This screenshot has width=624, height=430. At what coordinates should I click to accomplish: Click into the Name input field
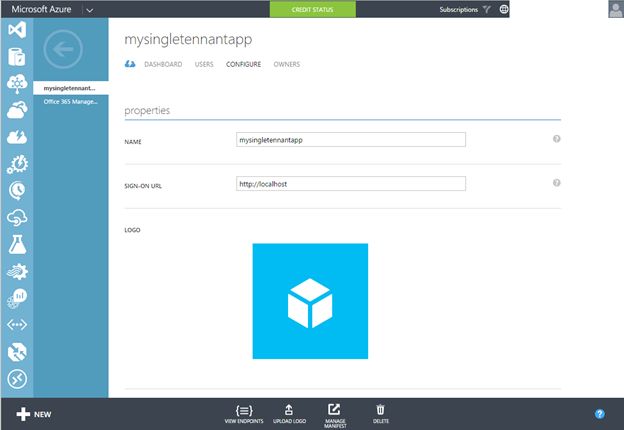pyautogui.click(x=351, y=140)
